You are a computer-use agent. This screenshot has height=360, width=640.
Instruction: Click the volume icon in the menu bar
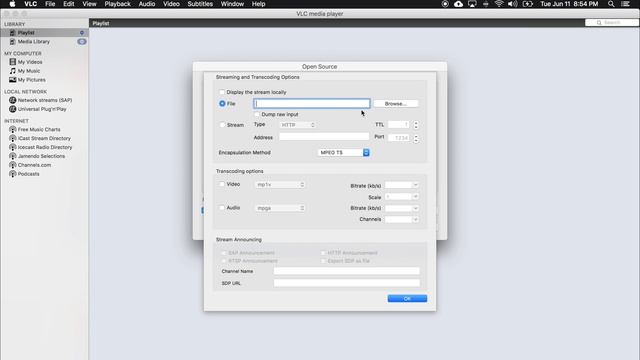click(x=513, y=4)
